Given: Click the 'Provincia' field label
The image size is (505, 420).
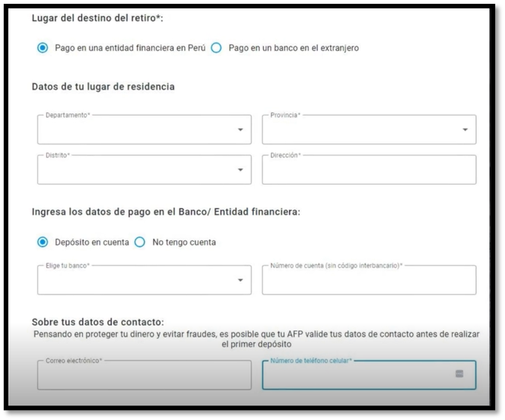Looking at the screenshot, I should pos(285,115).
